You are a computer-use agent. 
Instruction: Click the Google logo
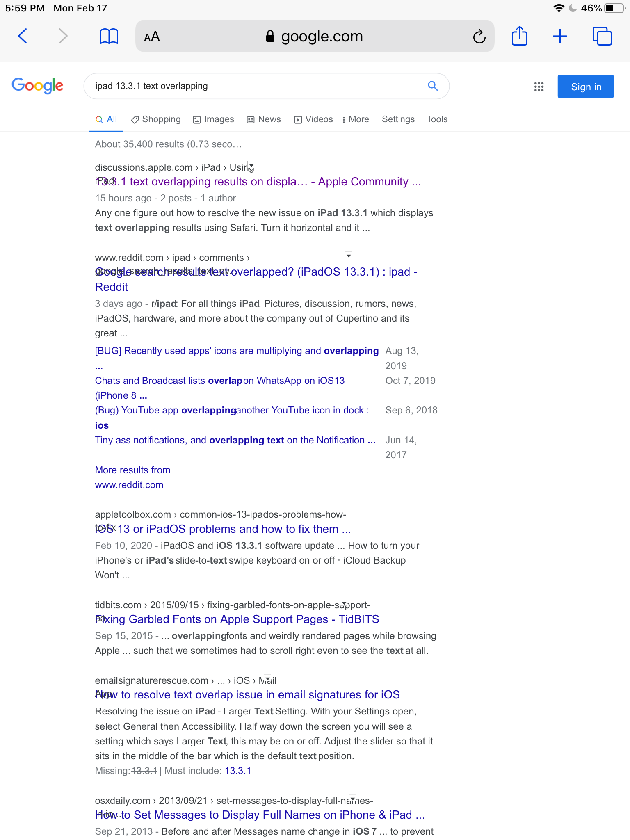pos(37,85)
